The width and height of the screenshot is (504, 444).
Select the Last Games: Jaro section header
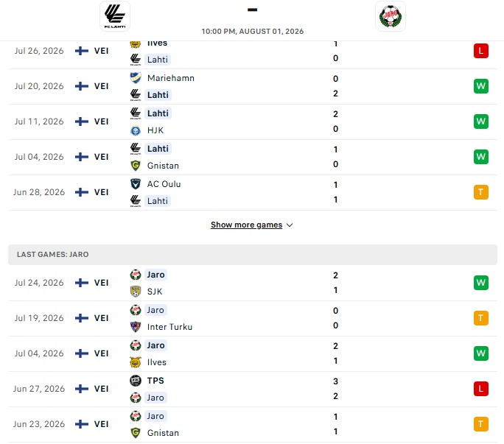pos(253,255)
